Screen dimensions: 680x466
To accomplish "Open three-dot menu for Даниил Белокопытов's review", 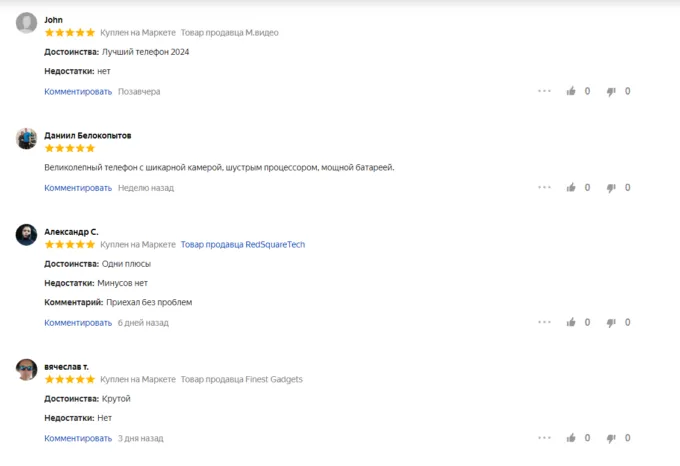I will pos(544,187).
